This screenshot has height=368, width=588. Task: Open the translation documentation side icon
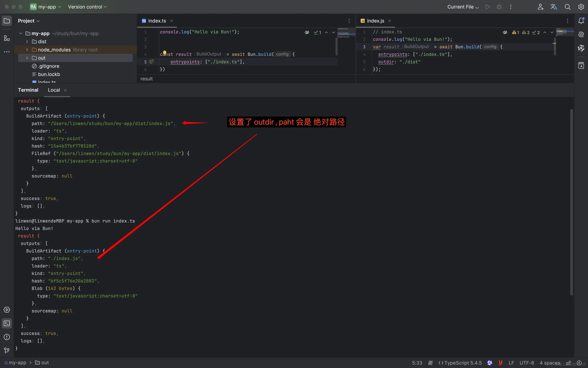point(581,65)
